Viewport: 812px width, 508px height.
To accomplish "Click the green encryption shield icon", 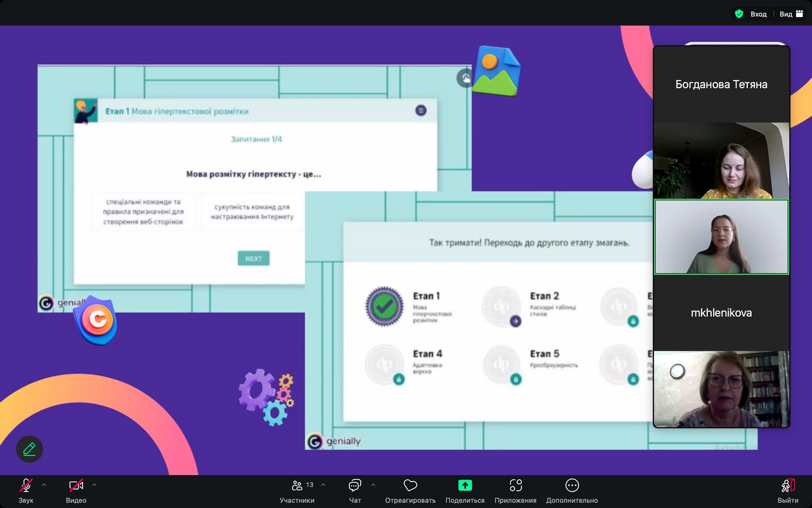I will (x=739, y=13).
